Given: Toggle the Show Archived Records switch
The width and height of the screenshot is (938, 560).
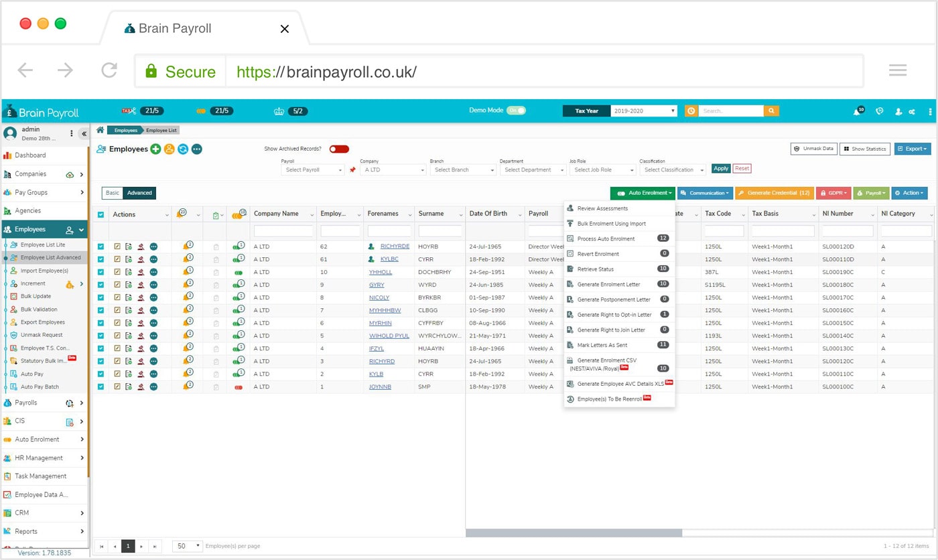Looking at the screenshot, I should tap(339, 149).
